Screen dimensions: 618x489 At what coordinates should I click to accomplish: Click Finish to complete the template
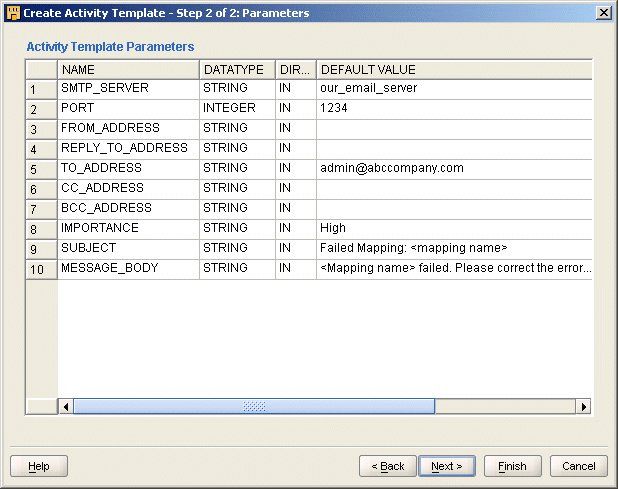pyautogui.click(x=512, y=466)
